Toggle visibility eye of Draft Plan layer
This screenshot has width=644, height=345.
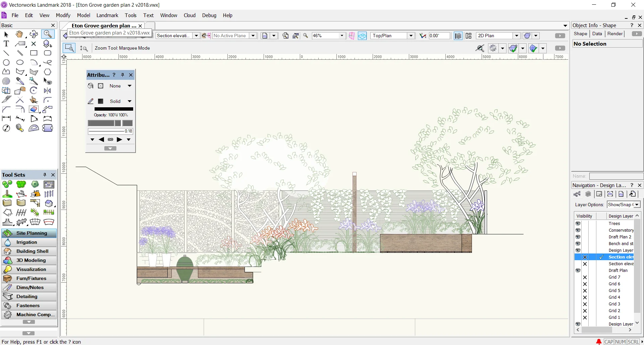tap(578, 270)
